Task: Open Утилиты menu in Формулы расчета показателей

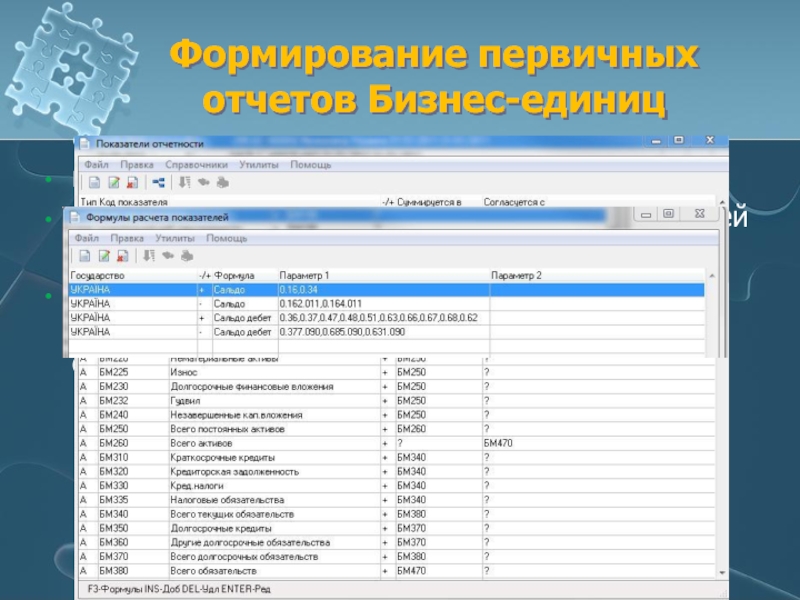Action: 175,238
